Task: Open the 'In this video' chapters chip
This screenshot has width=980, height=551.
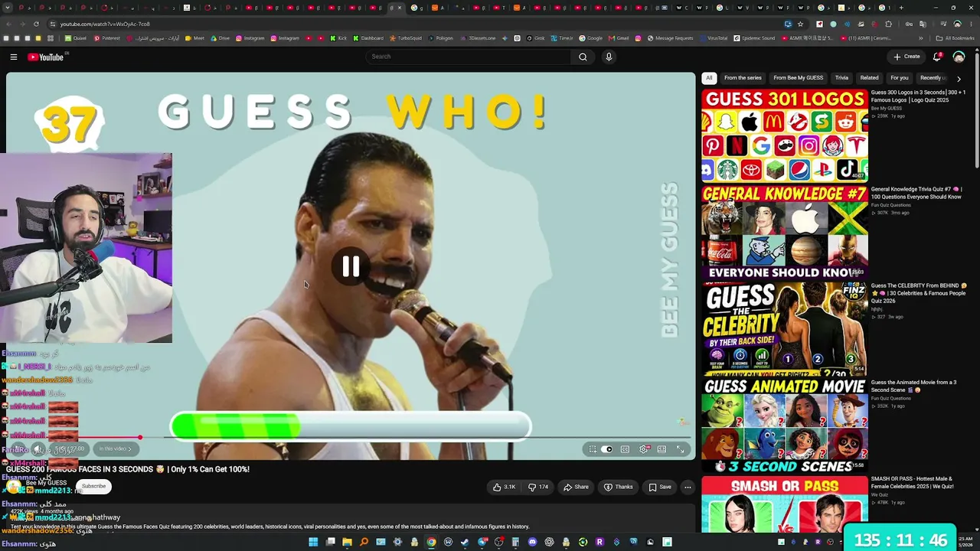Action: tap(116, 449)
